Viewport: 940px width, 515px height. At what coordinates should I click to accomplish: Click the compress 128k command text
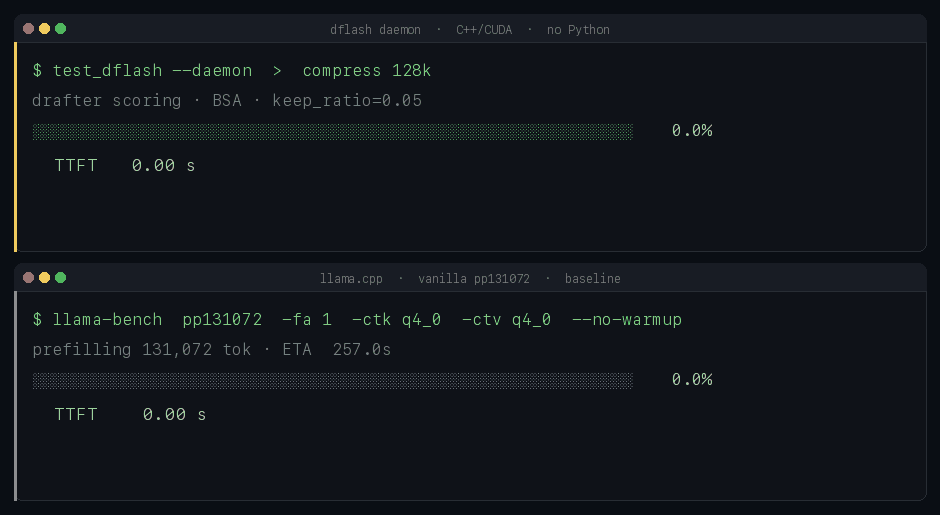click(366, 71)
